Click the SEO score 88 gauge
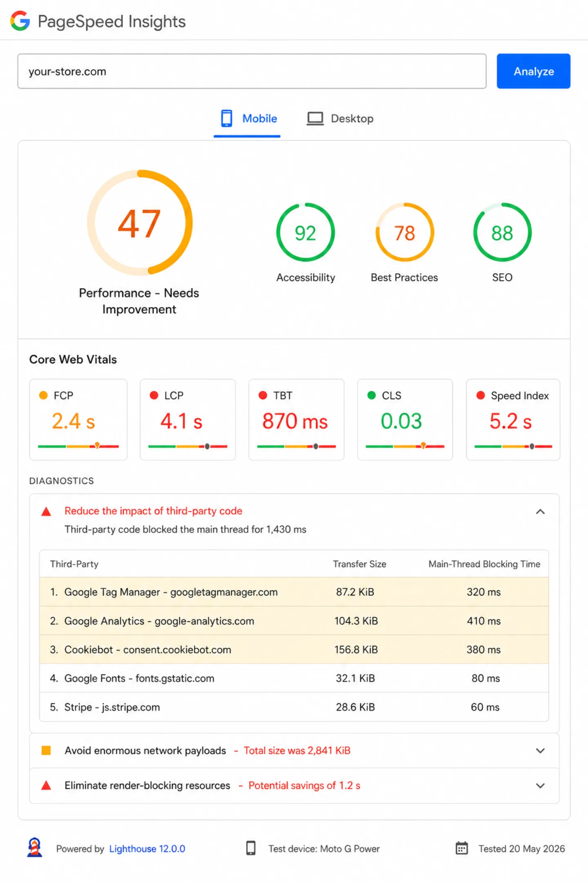Image resolution: width=588 pixels, height=882 pixels. [x=502, y=232]
